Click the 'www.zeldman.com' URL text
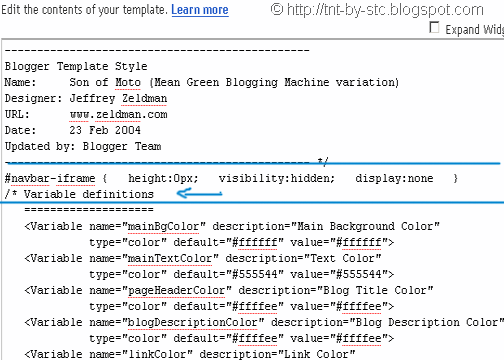The image size is (504, 360). coord(118,114)
